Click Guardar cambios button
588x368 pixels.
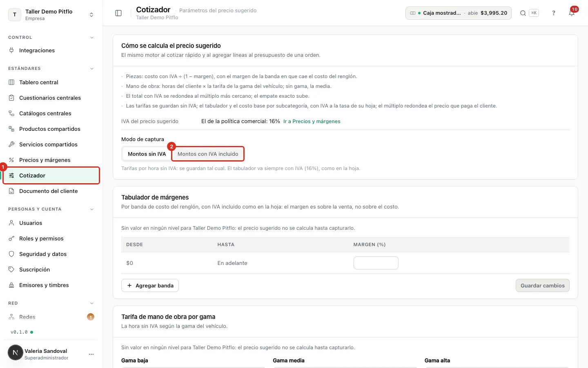pos(542,285)
